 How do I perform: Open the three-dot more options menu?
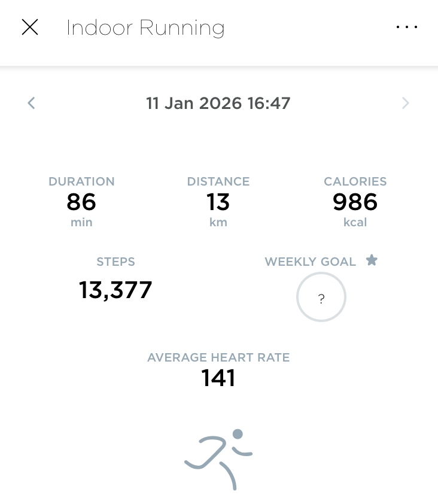coord(407,27)
